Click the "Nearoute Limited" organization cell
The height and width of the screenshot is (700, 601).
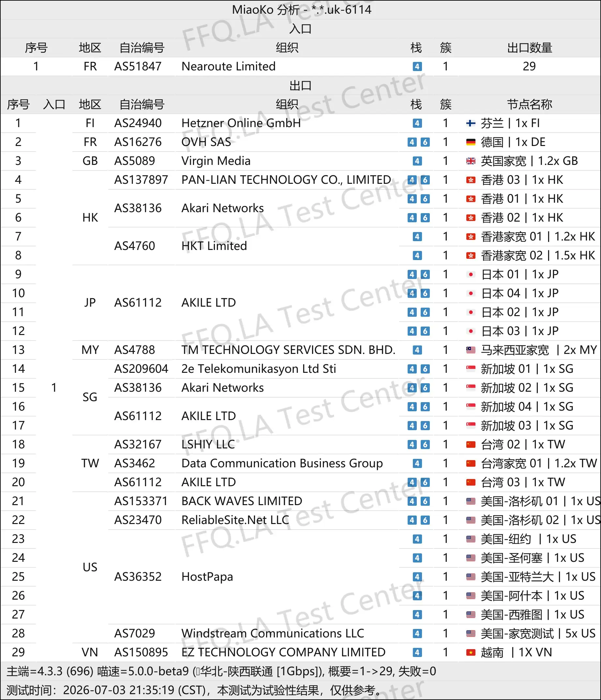(229, 66)
